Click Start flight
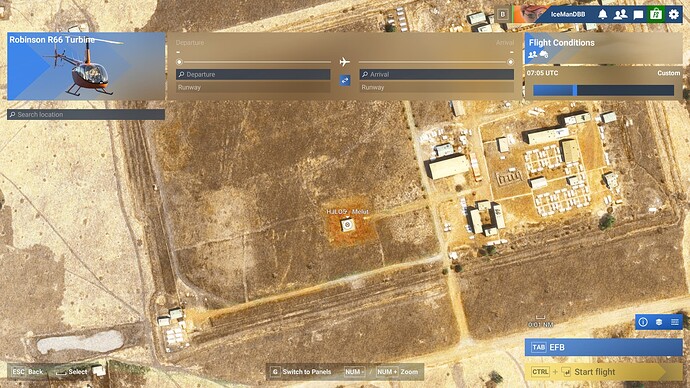This screenshot has height=388, width=690. pyautogui.click(x=603, y=372)
